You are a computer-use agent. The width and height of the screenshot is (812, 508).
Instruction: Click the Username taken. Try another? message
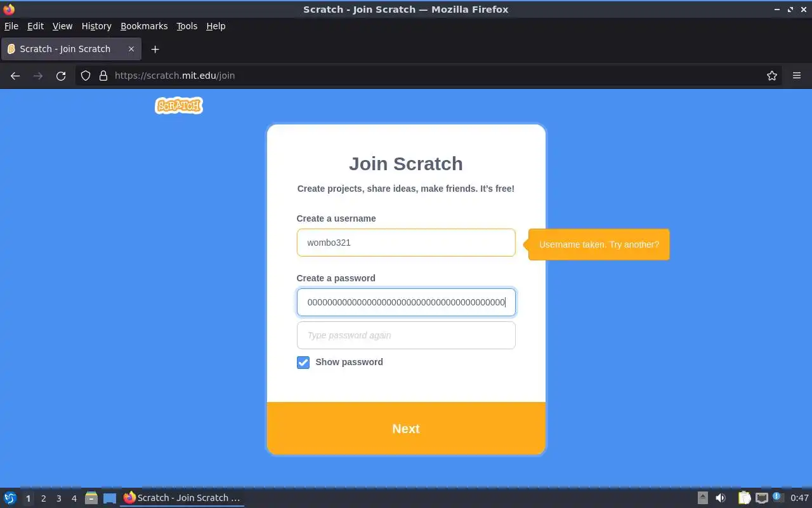point(599,244)
